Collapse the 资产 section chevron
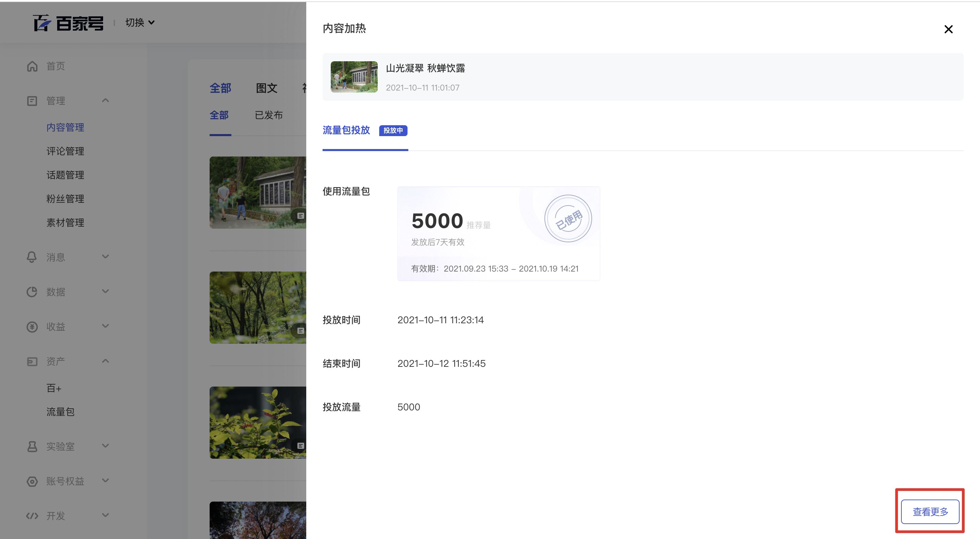Image resolution: width=980 pixels, height=539 pixels. click(x=105, y=361)
